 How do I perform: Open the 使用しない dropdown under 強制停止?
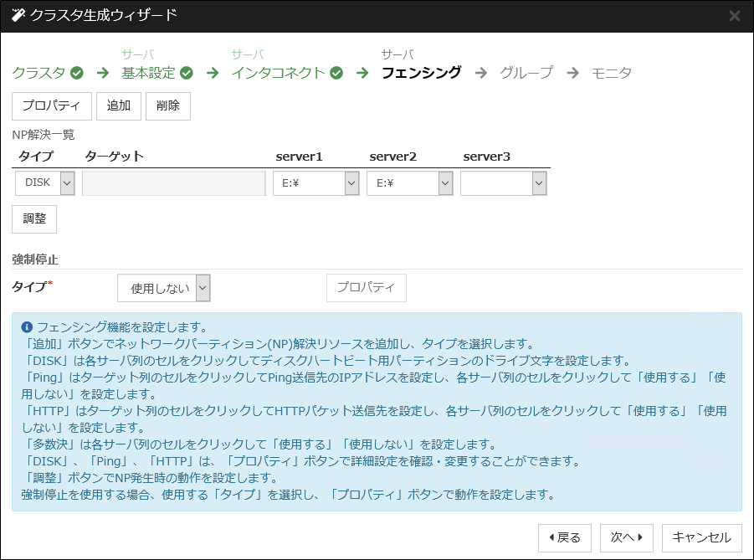coord(163,287)
